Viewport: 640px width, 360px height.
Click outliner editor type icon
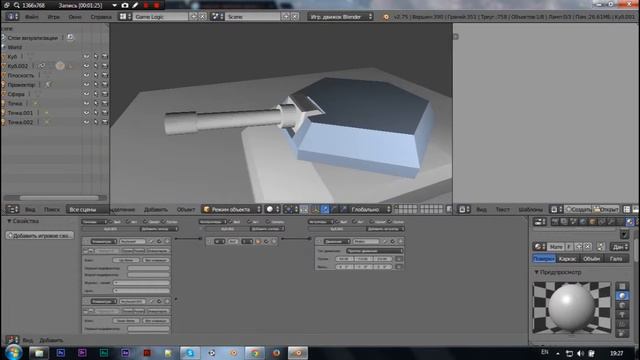pyautogui.click(x=13, y=209)
